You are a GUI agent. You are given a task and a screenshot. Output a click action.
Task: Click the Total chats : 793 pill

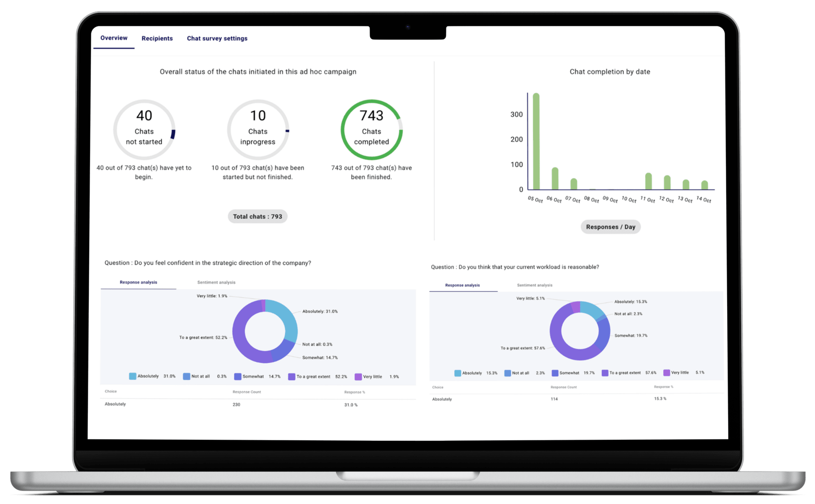[x=258, y=216]
